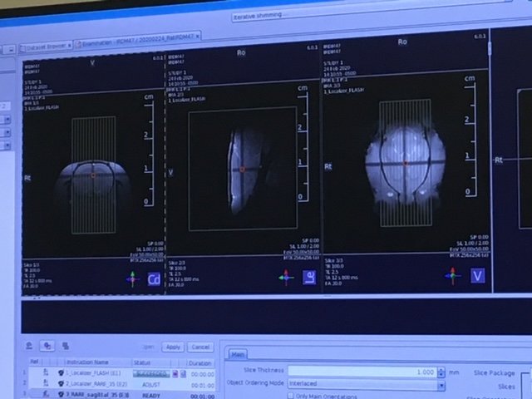The image size is (532, 399).
Task: Close the Examination tab
Action: click(x=198, y=36)
